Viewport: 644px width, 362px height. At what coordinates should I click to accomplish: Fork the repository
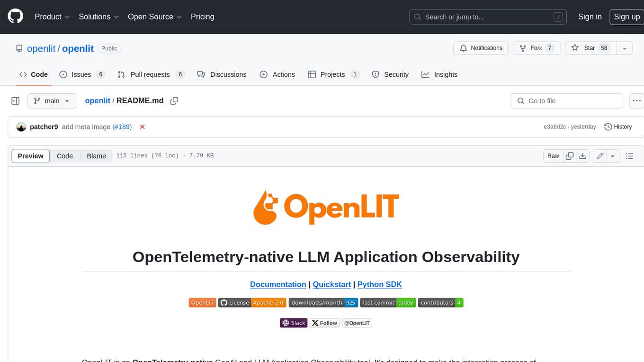[x=537, y=48]
